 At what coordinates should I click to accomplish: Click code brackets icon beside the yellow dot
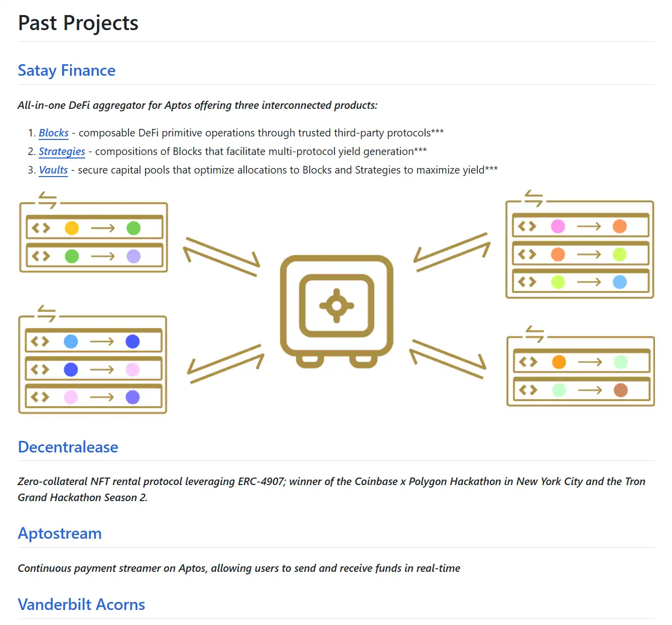[x=41, y=228]
